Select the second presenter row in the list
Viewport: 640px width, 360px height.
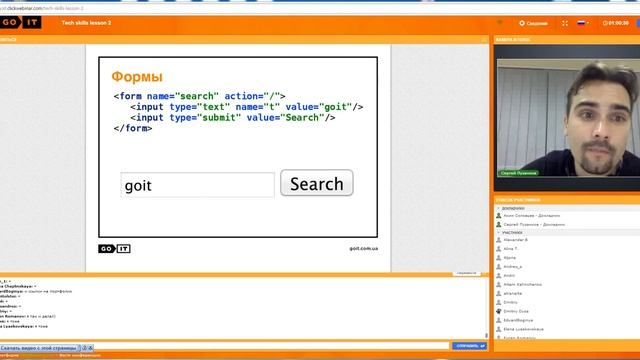(x=567, y=224)
